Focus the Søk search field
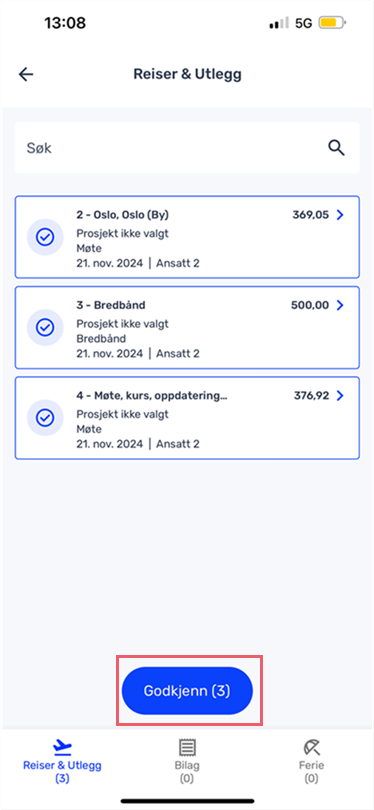This screenshot has width=374, height=810. tap(187, 148)
